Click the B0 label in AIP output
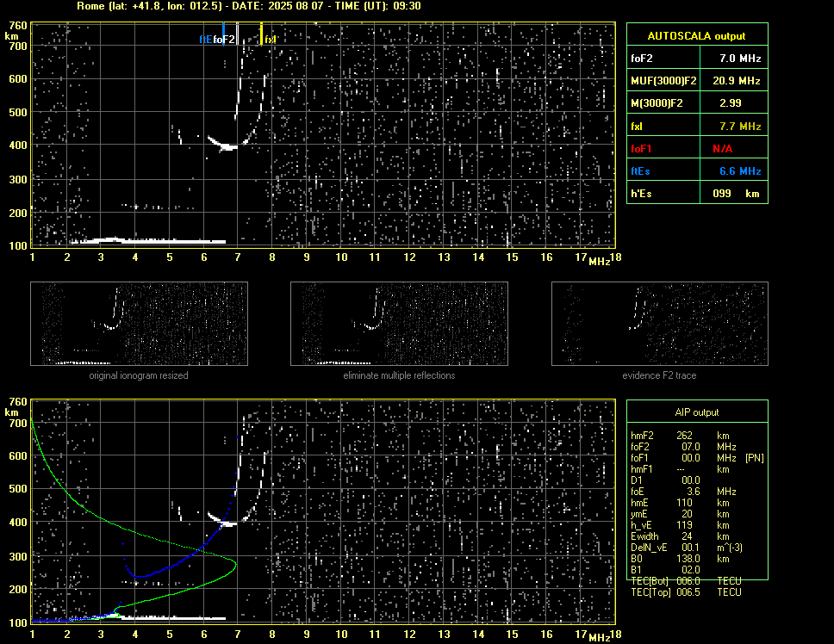The width and height of the screenshot is (834, 644). 637,559
